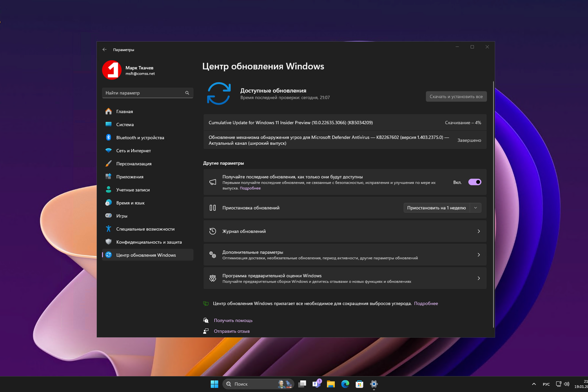Click the settings page vertical scrollbar
588x392 pixels.
pos(493,204)
